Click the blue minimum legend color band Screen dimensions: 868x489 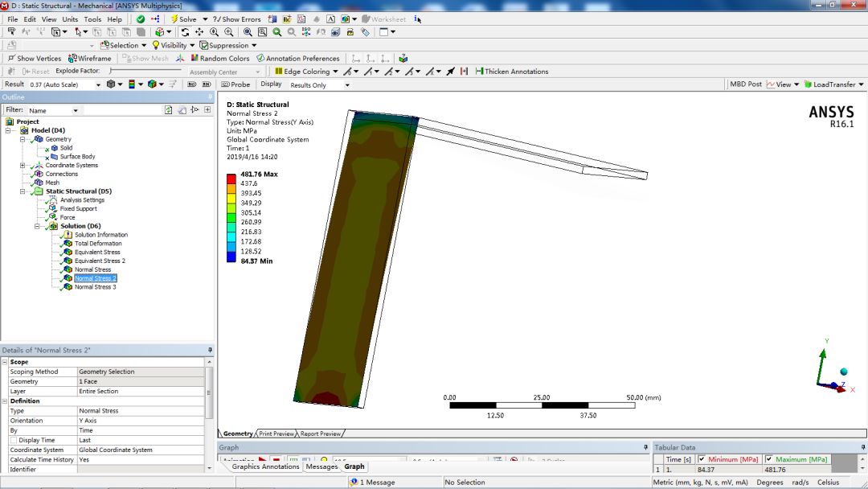pyautogui.click(x=231, y=257)
